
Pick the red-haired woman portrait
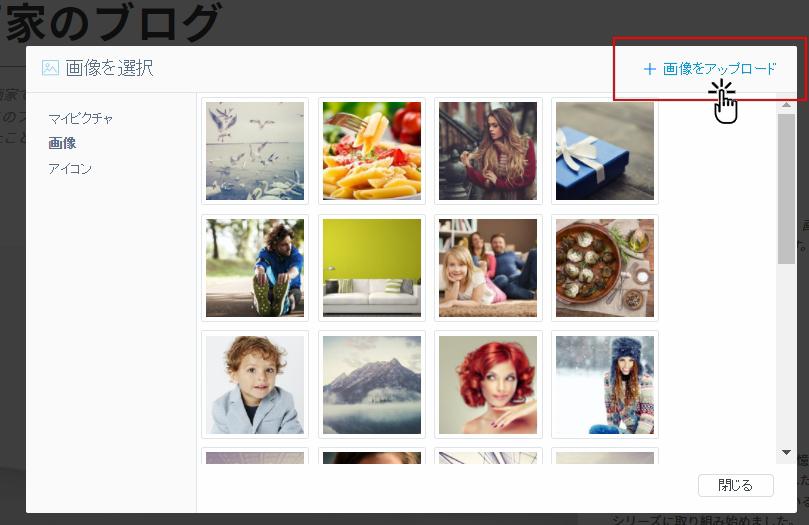point(488,385)
